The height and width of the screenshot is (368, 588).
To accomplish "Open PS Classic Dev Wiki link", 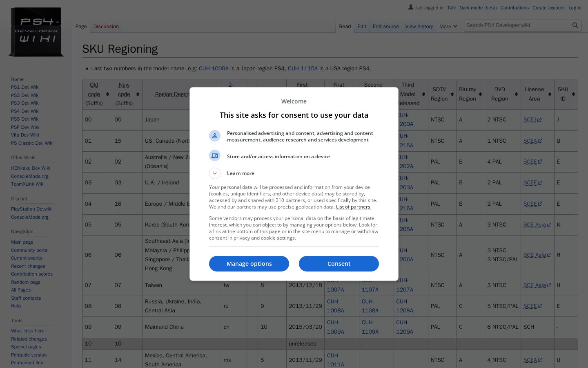I will coord(32,143).
